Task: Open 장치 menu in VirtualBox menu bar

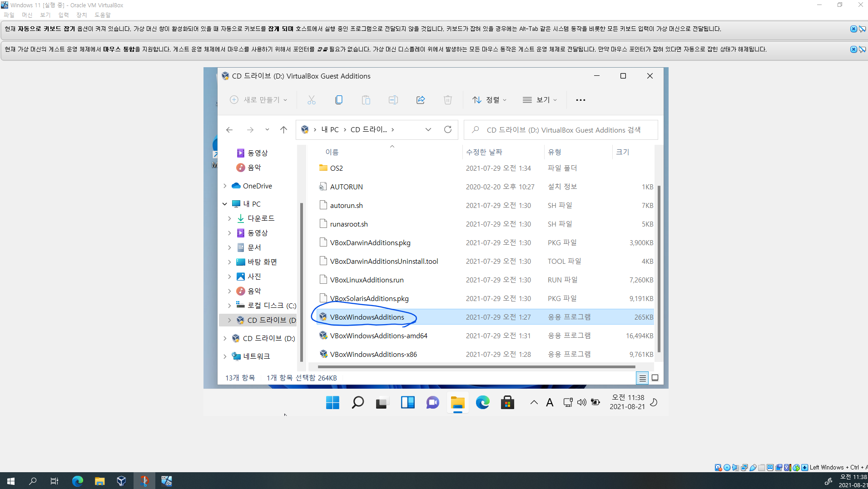Action: (82, 15)
